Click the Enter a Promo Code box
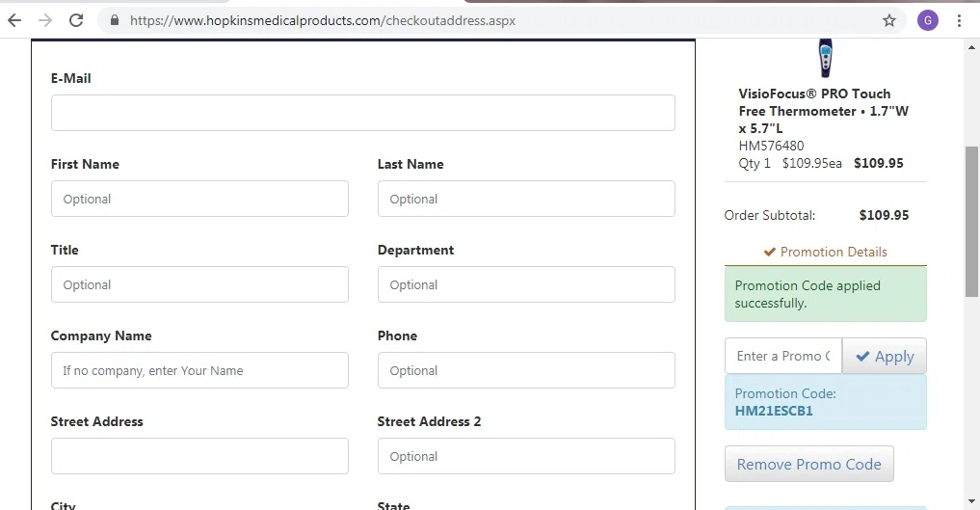This screenshot has width=980, height=510. (x=783, y=356)
